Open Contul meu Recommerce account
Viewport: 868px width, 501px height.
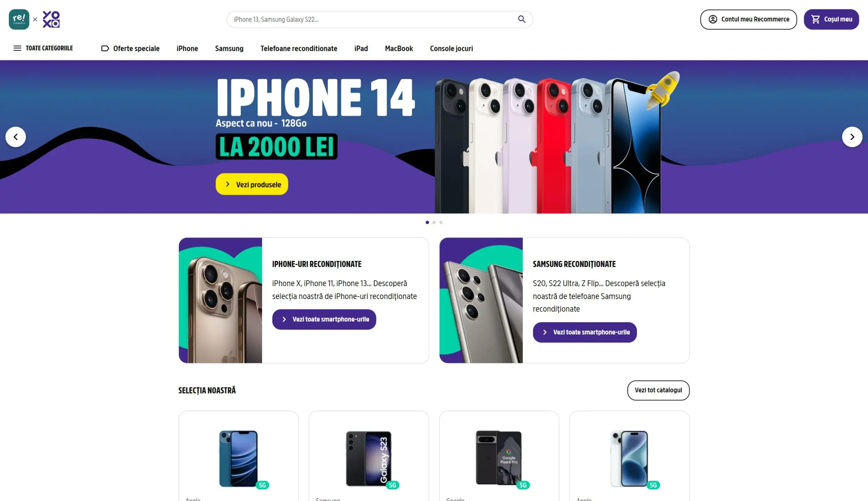click(x=748, y=19)
